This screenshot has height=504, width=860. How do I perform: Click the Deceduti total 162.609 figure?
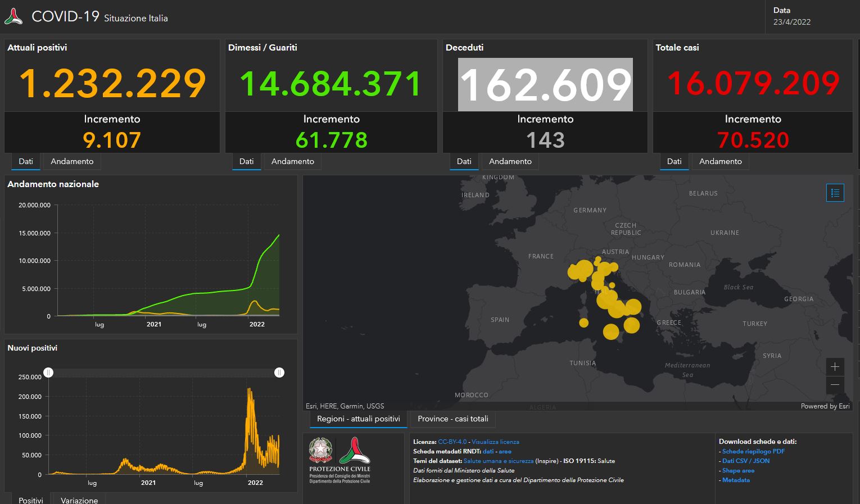545,84
